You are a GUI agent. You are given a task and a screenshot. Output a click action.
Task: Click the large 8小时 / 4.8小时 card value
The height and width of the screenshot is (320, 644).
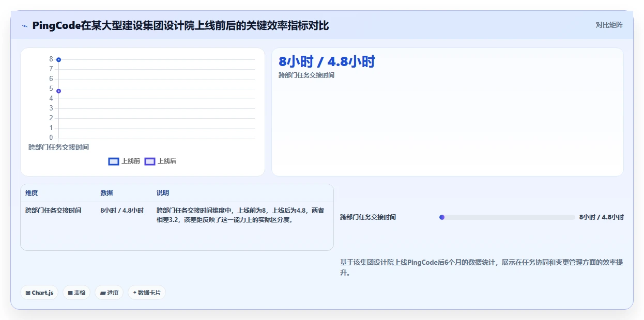pyautogui.click(x=327, y=62)
